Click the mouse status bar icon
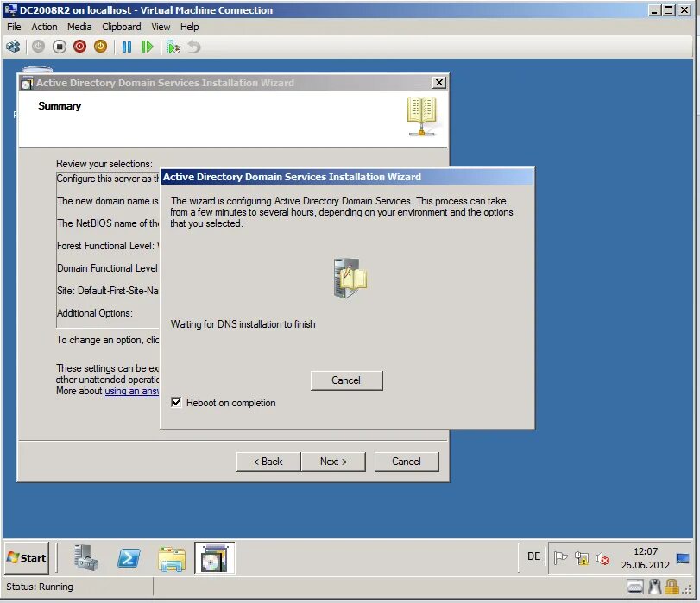 coord(654,587)
